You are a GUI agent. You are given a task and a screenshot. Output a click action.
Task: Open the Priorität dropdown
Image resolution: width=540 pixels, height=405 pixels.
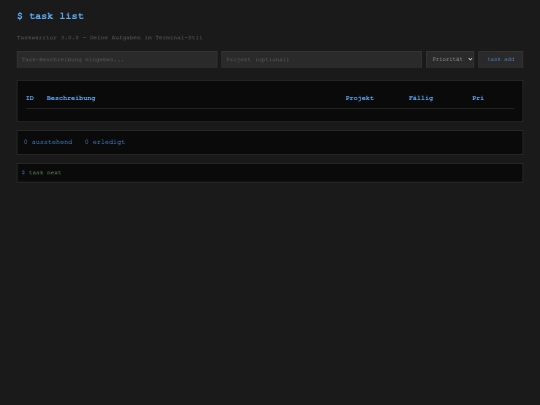pos(450,59)
